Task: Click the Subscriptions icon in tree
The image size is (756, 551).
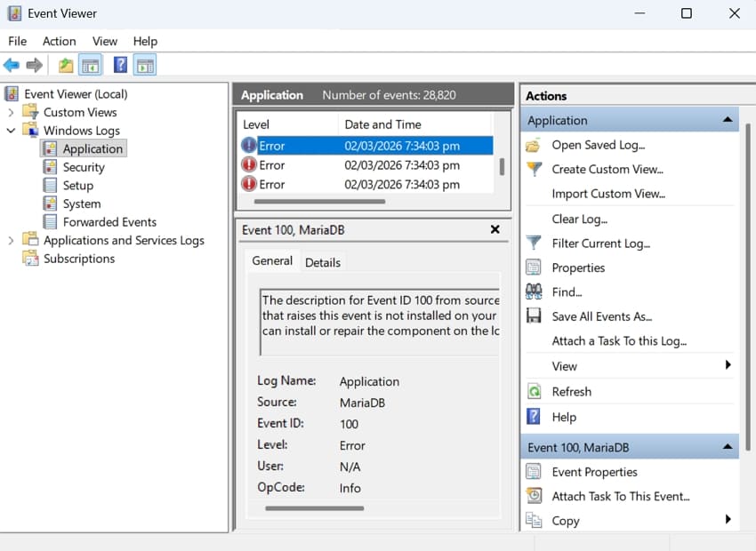Action: [31, 258]
